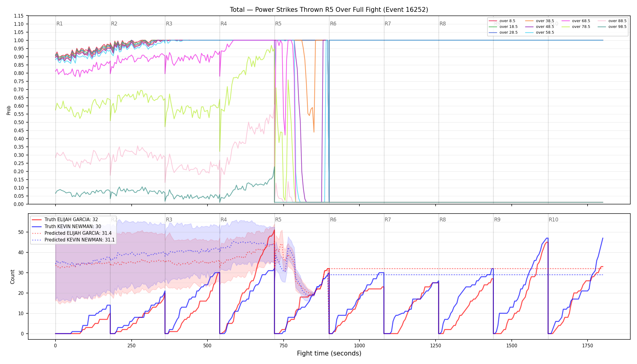Click the R1 round marker in probability plot
637x364 pixels.
[x=59, y=24]
